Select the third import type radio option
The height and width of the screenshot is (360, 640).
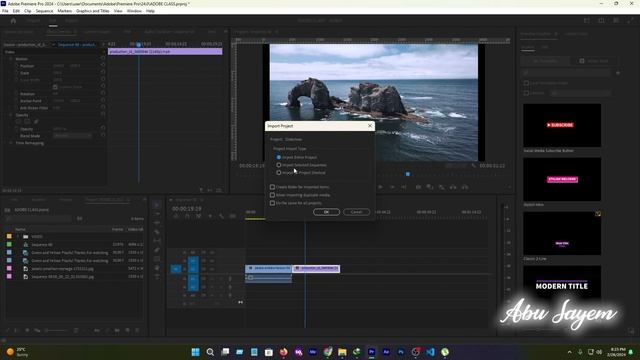279,173
